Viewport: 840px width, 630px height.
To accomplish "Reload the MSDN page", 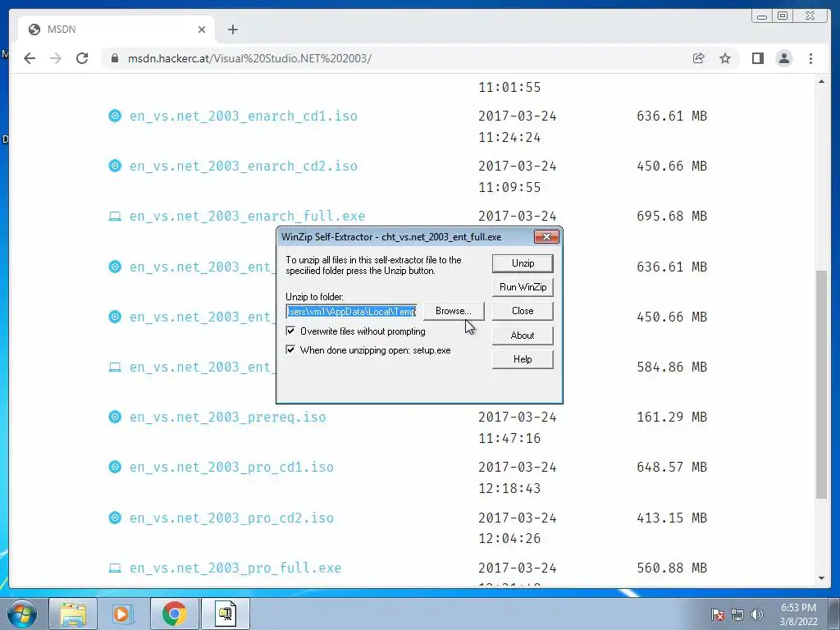I will tap(82, 58).
